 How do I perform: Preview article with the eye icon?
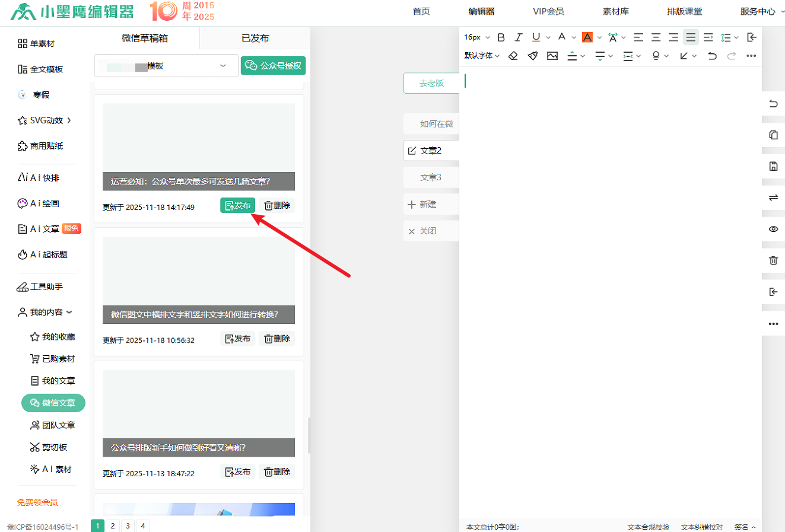(x=773, y=229)
